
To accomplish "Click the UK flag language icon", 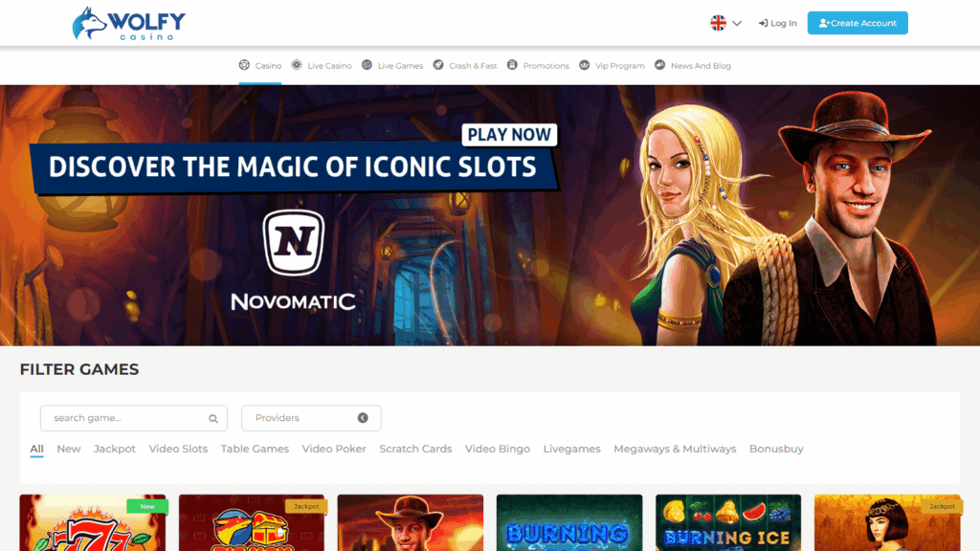I will 718,23.
